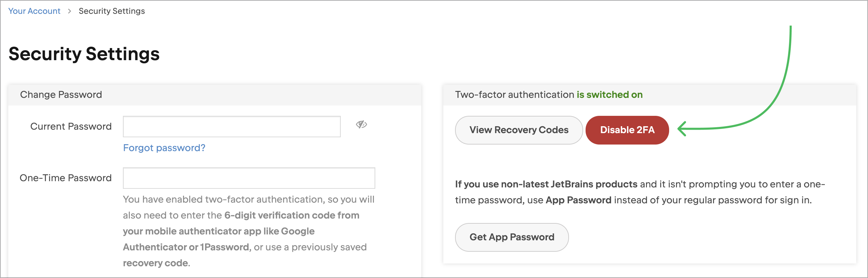Click the '6-digit verification code' helper text
The width and height of the screenshot is (868, 278).
[292, 215]
